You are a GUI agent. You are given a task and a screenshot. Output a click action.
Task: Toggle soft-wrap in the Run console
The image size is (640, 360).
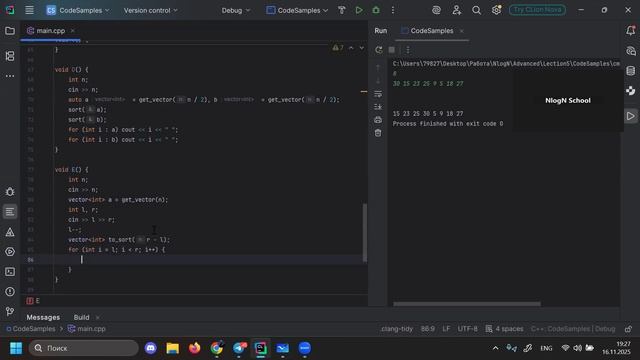(x=378, y=94)
